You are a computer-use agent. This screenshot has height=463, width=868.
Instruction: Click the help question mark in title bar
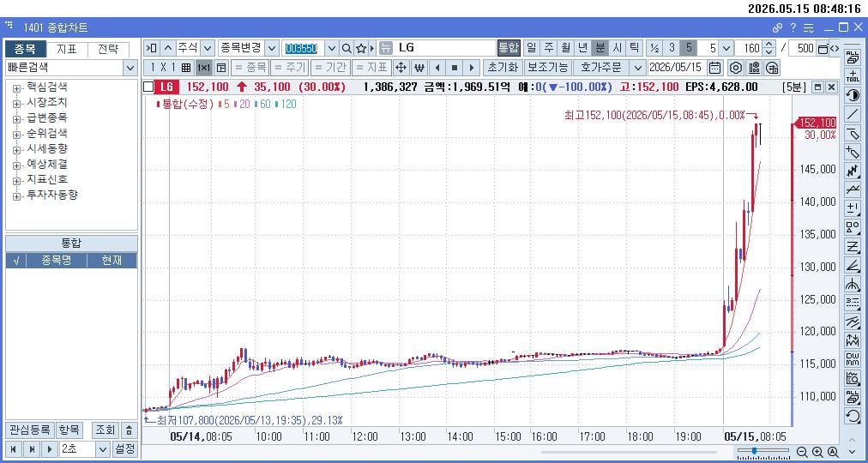click(x=793, y=27)
